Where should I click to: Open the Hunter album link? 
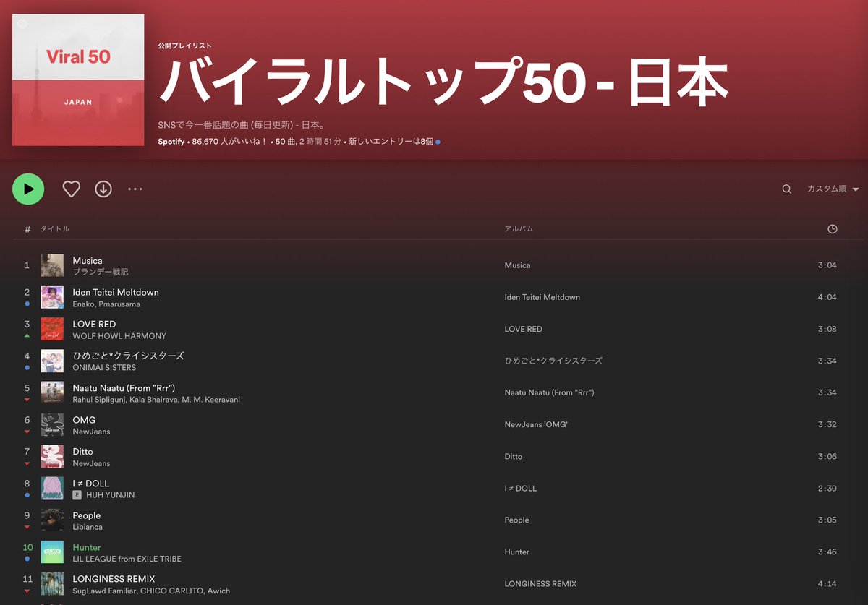(516, 552)
